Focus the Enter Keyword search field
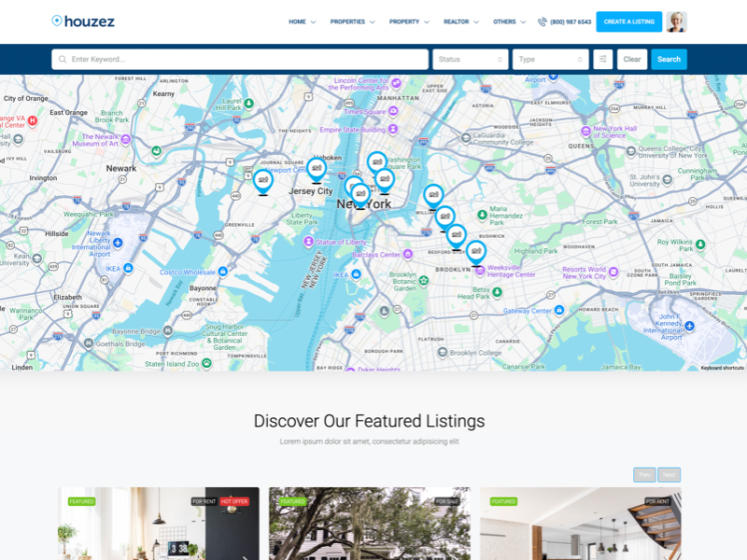 tap(240, 60)
